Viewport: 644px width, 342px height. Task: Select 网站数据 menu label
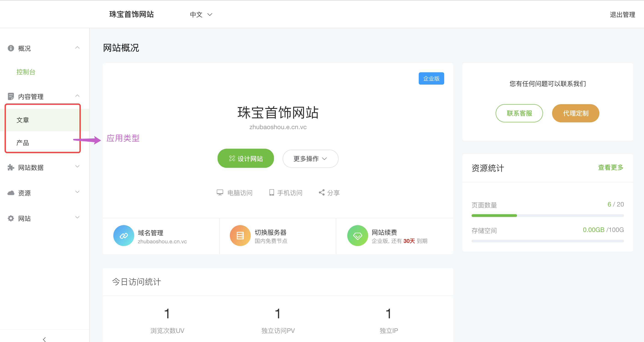(x=31, y=168)
